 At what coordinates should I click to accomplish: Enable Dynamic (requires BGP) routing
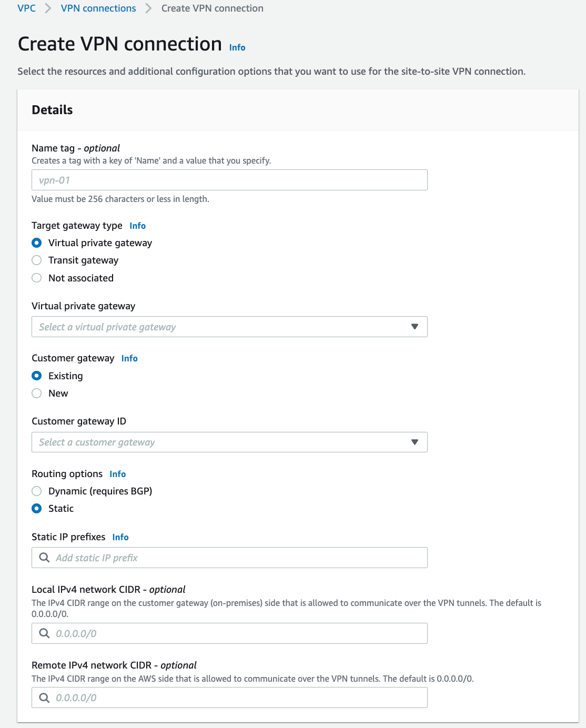36,491
